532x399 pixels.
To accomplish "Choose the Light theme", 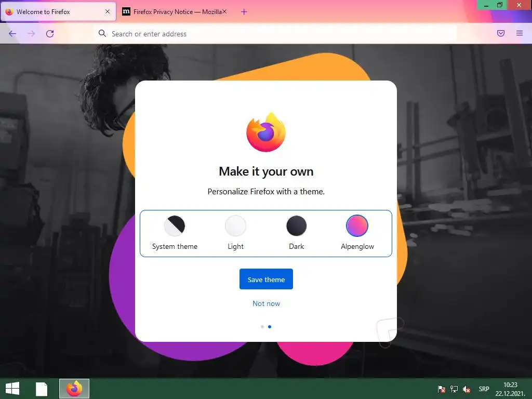I will pyautogui.click(x=235, y=233).
